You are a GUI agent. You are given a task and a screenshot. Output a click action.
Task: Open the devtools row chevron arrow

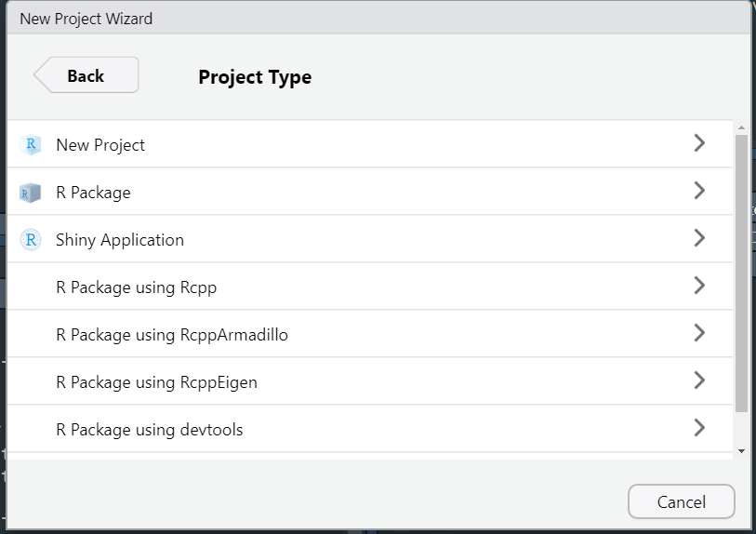699,428
